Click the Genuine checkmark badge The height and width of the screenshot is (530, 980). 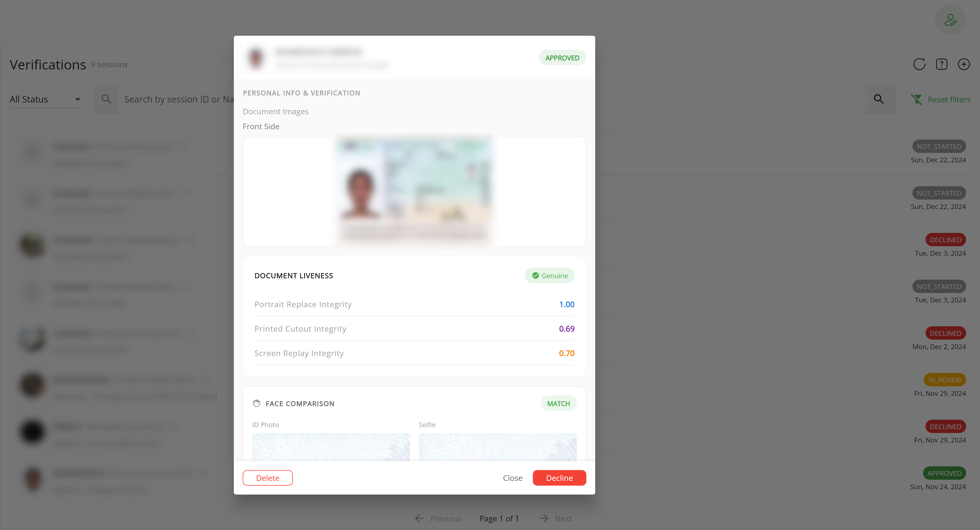coord(550,276)
